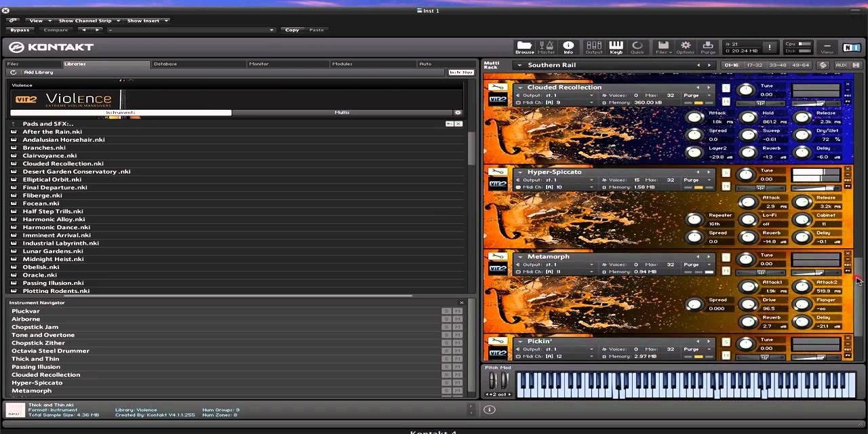This screenshot has height=434, width=868.
Task: Open Pickin' wrench edit icon
Action: (x=498, y=341)
